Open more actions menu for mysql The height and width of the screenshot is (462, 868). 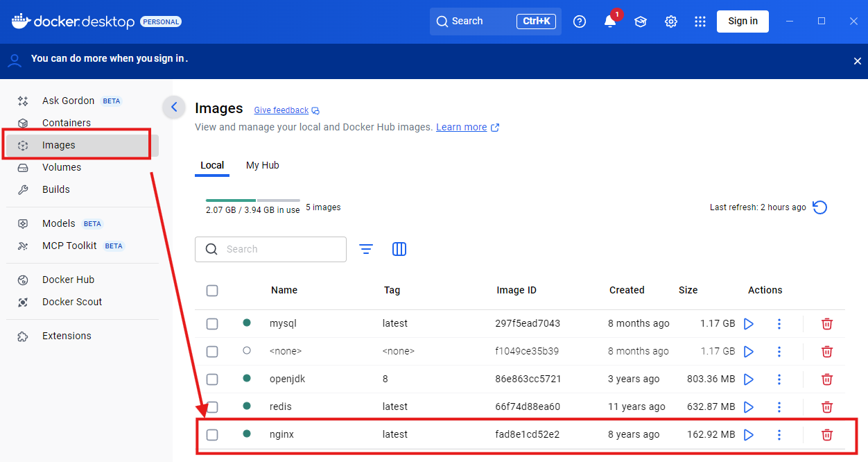(779, 324)
